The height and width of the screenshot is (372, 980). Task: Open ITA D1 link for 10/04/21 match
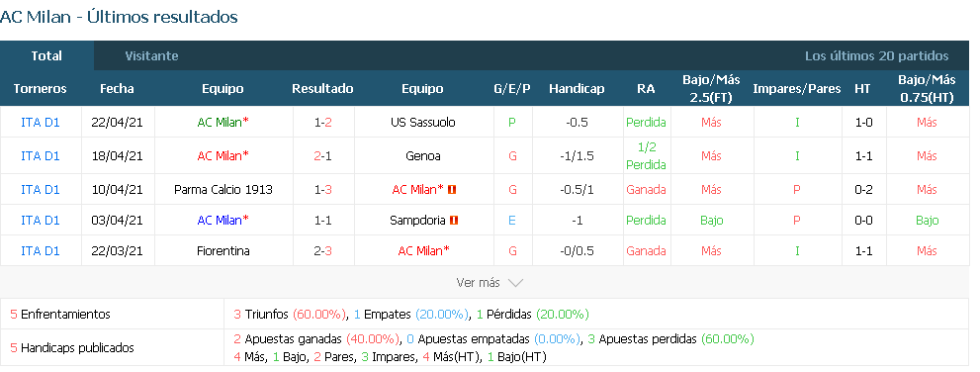40,189
